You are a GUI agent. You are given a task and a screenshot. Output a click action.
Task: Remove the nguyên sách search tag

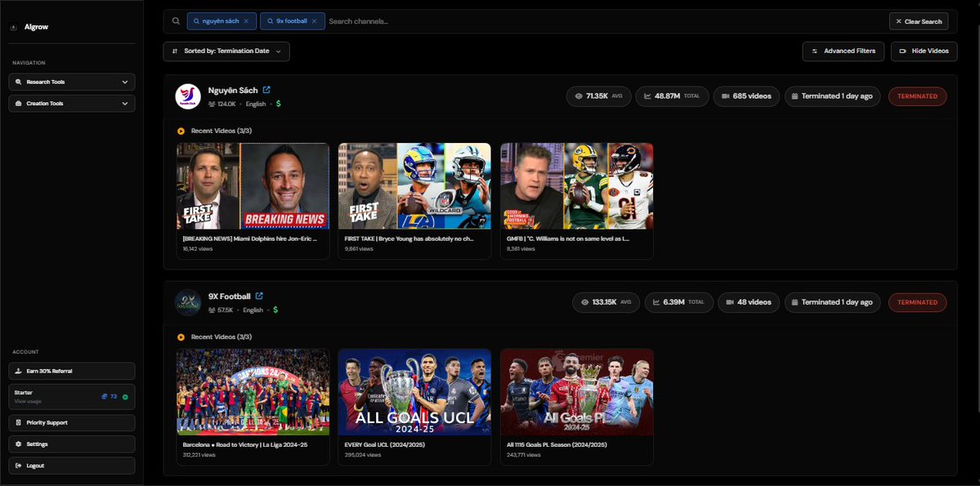click(x=246, y=21)
